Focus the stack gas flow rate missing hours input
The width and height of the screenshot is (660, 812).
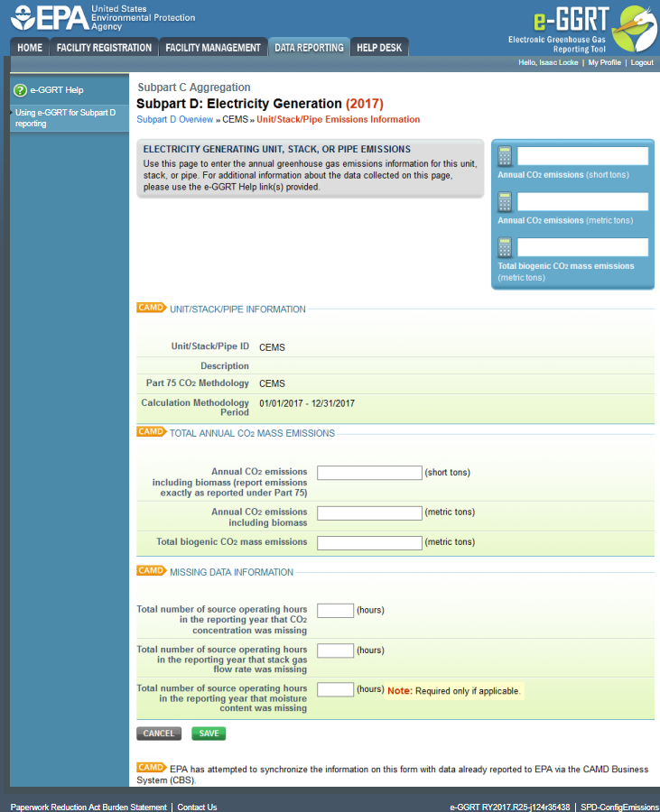(335, 650)
